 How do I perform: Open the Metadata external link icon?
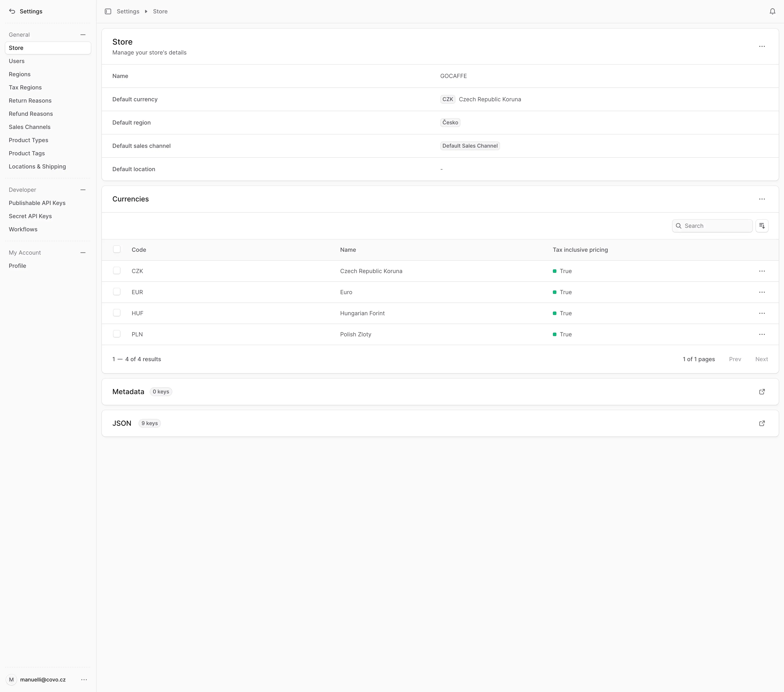762,391
